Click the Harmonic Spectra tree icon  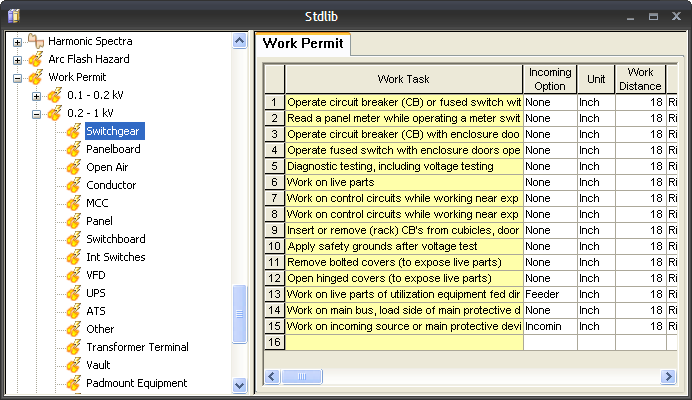click(x=36, y=41)
